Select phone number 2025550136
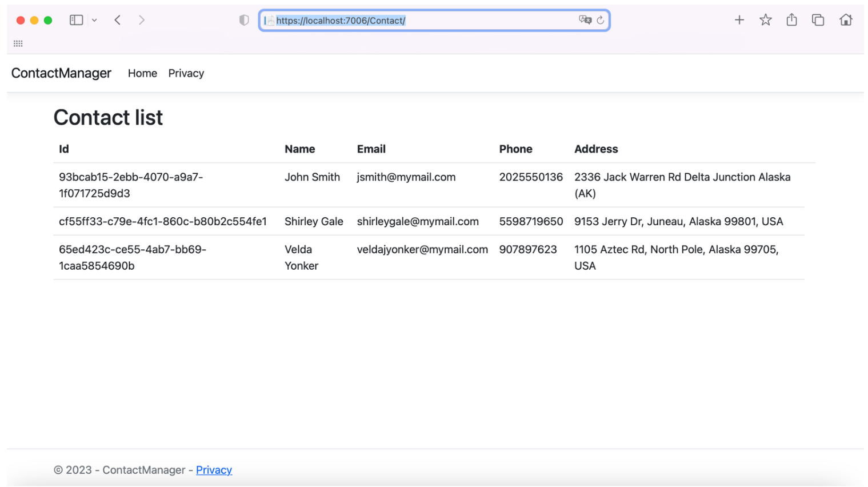Image resolution: width=868 pixels, height=487 pixels. pyautogui.click(x=531, y=177)
